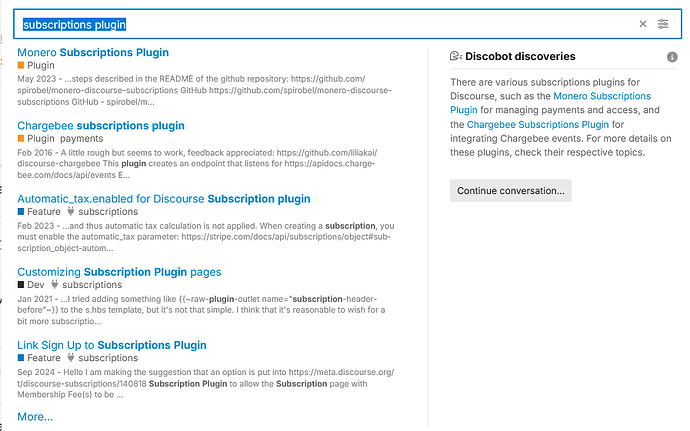Open Automatic_tax.enabled for Discourse Subscription plugin

tap(164, 199)
